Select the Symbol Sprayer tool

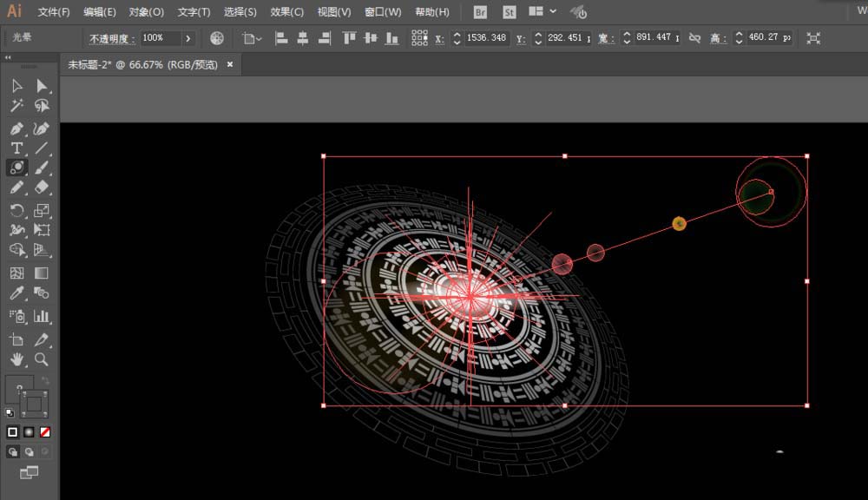16,316
